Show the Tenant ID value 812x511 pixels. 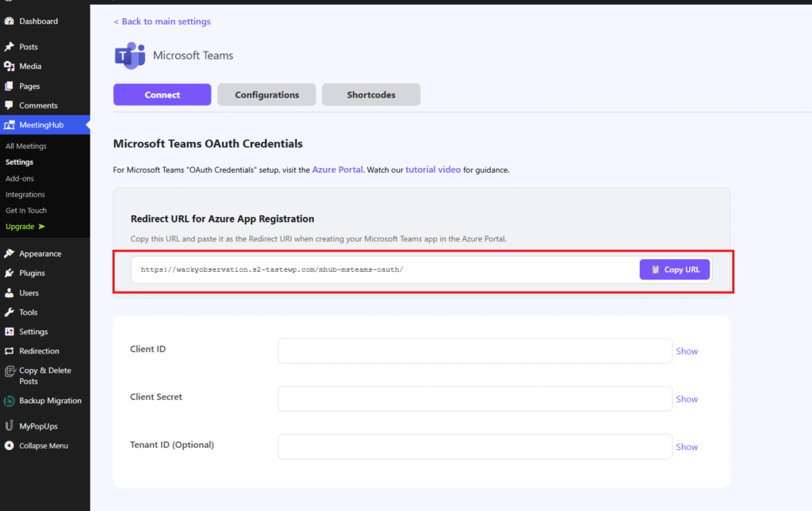(x=687, y=447)
